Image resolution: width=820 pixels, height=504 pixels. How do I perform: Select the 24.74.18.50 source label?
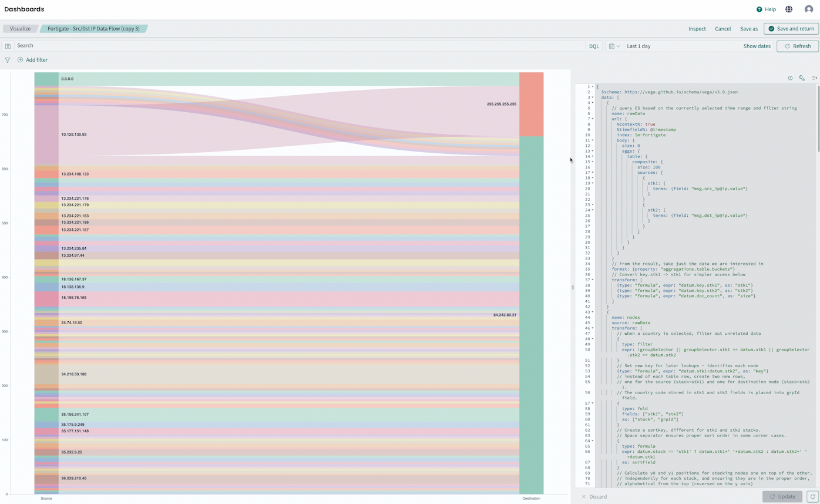coord(72,322)
